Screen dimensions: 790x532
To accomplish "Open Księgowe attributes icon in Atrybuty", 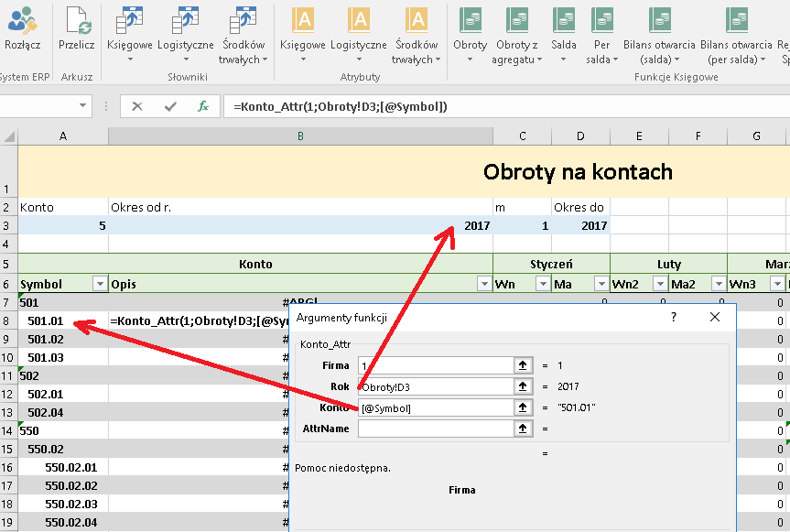I will [x=303, y=20].
